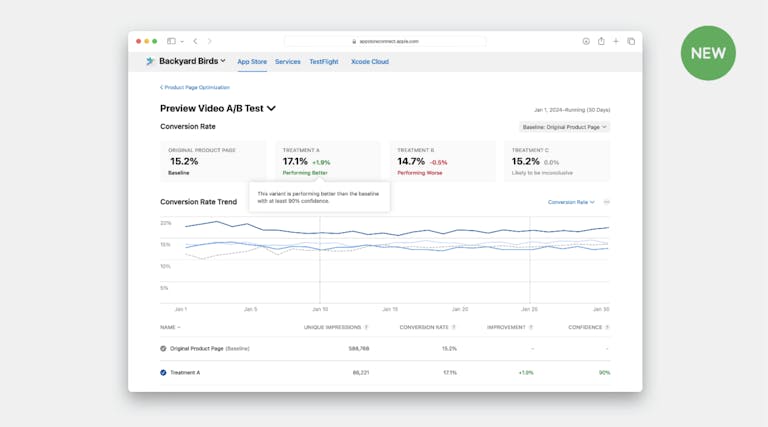Toggle the Original Product Page checkbox
This screenshot has width=768, height=427.
163,348
